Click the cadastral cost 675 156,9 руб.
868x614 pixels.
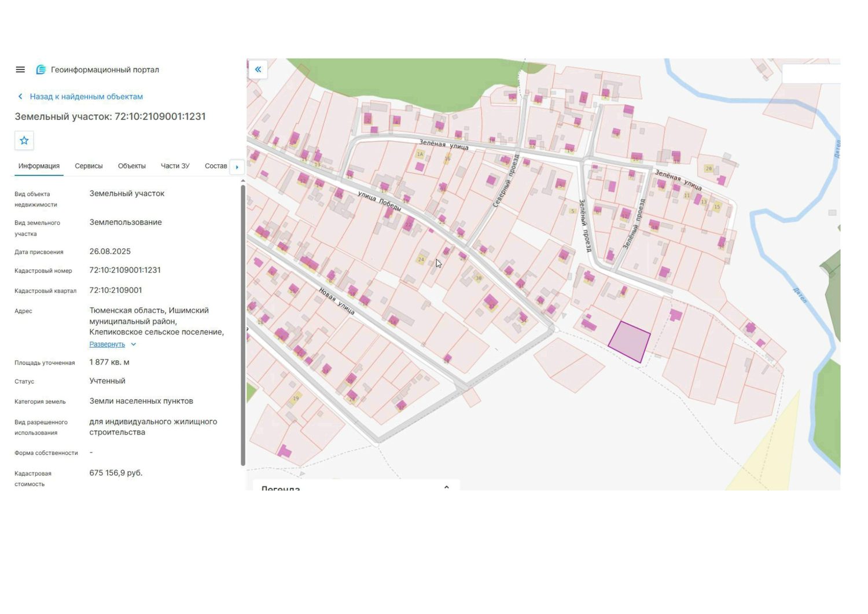click(x=116, y=473)
